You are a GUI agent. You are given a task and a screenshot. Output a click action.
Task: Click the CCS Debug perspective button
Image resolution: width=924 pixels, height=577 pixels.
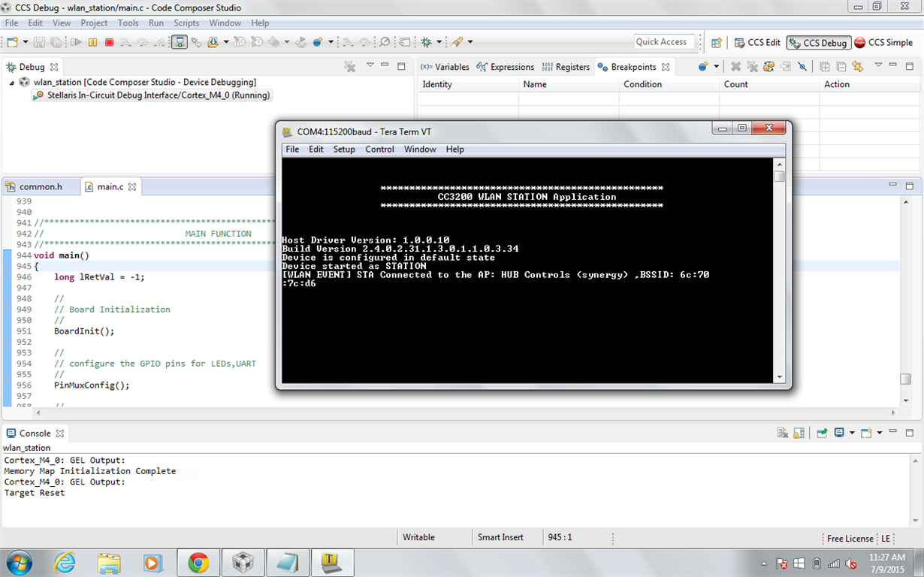[818, 43]
